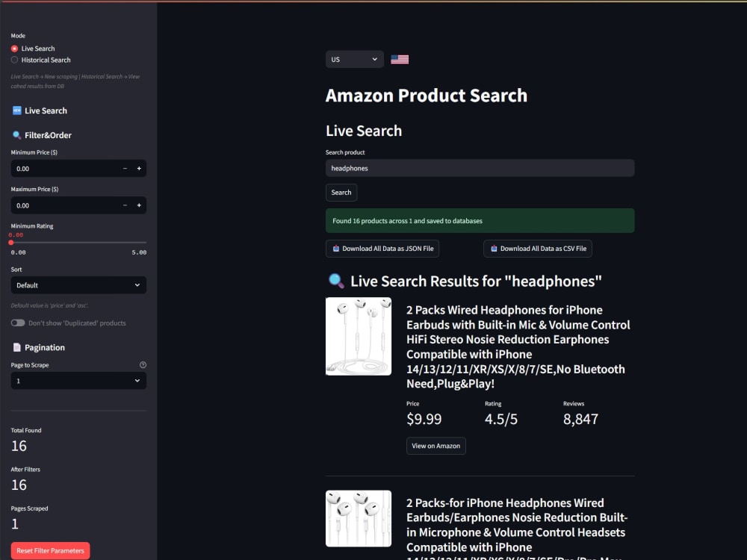Click the plus stepper for Minimum Price
The width and height of the screenshot is (747, 560).
(139, 169)
